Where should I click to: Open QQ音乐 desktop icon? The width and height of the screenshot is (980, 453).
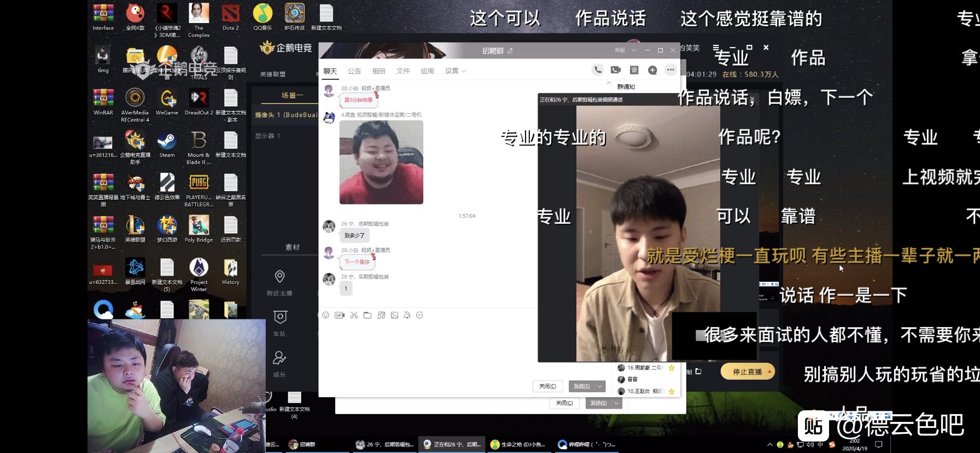coord(262,18)
